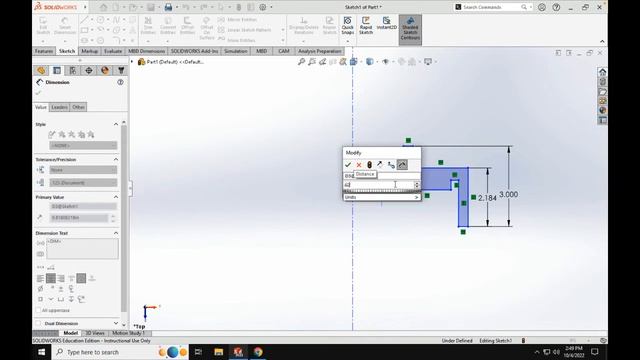Open the Options gear icon
Screen dimensions: 640x360
coord(263,7)
